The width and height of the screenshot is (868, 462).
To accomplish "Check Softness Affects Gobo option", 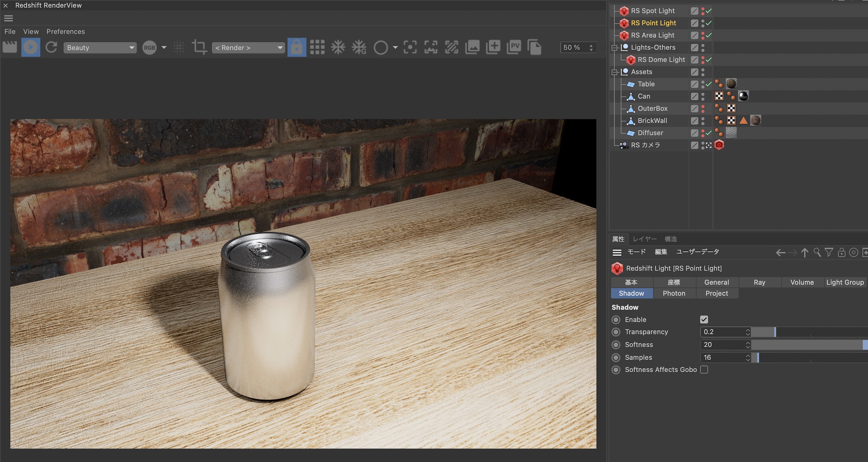I will [x=704, y=370].
